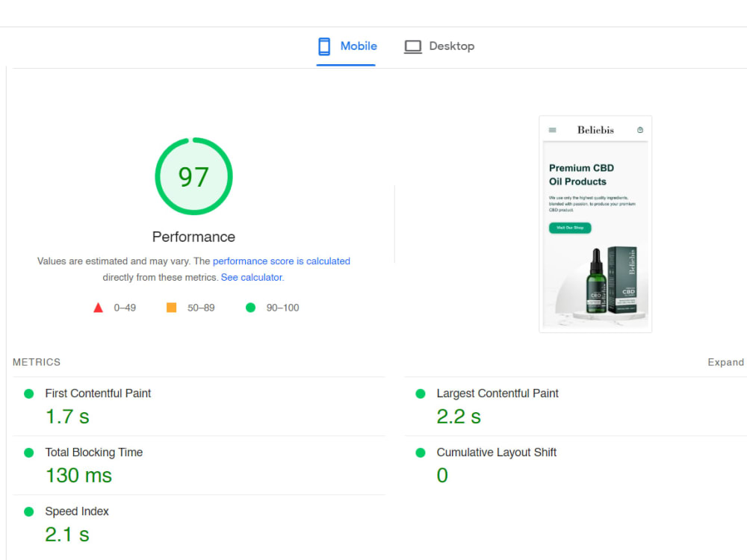Image resolution: width=747 pixels, height=560 pixels.
Task: Click the green dot beside Total Blocking Time
Action: [x=28, y=453]
